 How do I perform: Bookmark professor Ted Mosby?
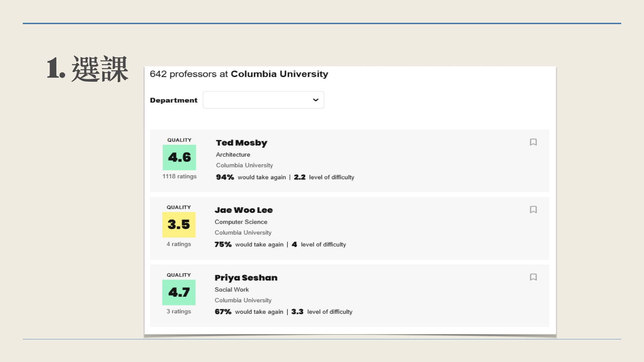point(533,142)
